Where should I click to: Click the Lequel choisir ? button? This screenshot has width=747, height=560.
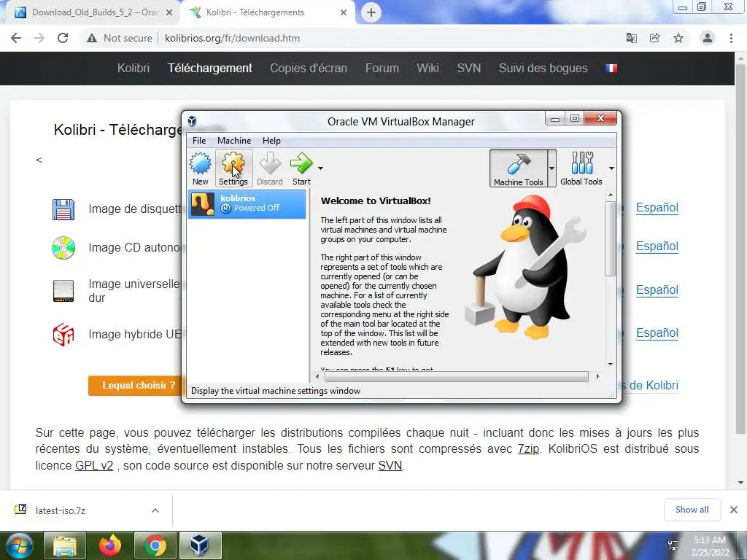(135, 385)
